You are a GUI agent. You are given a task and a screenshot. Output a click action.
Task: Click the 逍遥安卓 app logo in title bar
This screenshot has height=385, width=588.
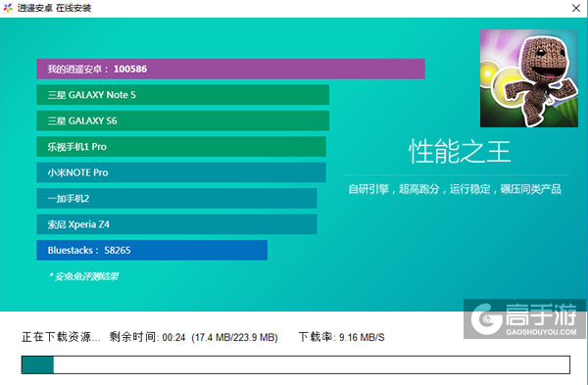[8, 8]
